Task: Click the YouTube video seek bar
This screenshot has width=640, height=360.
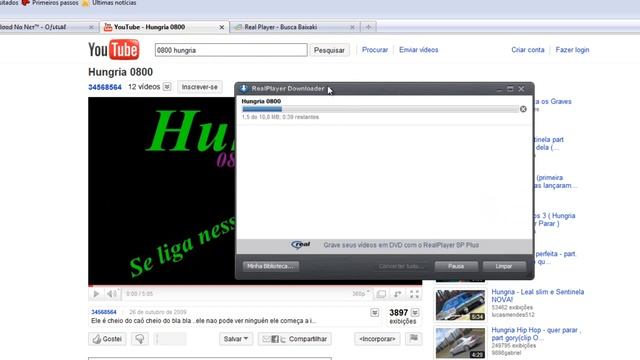Action: point(255,285)
